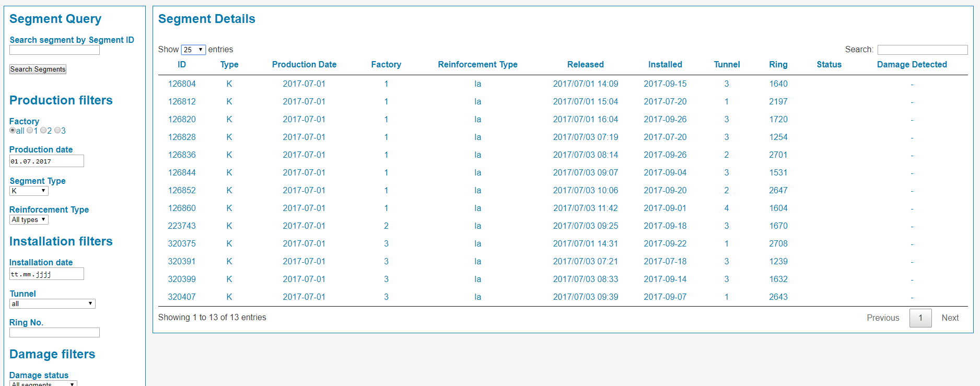The width and height of the screenshot is (980, 386).
Task: Sort table by Production Date column
Action: pyautogui.click(x=304, y=65)
